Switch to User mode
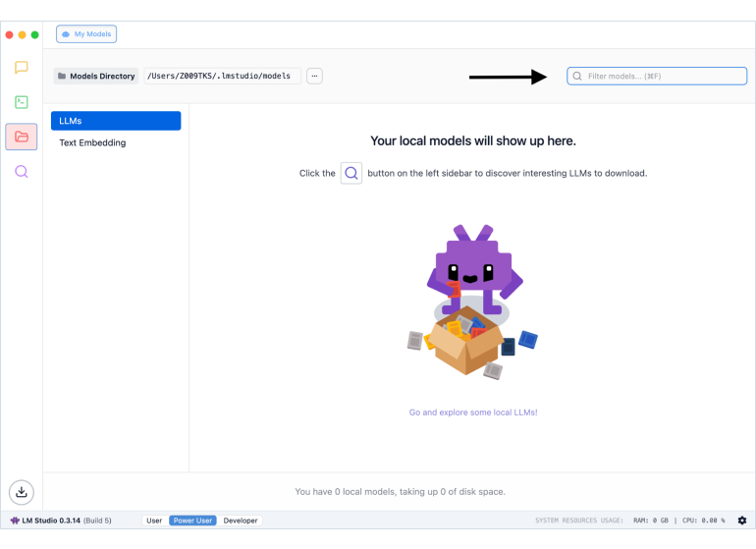 click(x=155, y=521)
